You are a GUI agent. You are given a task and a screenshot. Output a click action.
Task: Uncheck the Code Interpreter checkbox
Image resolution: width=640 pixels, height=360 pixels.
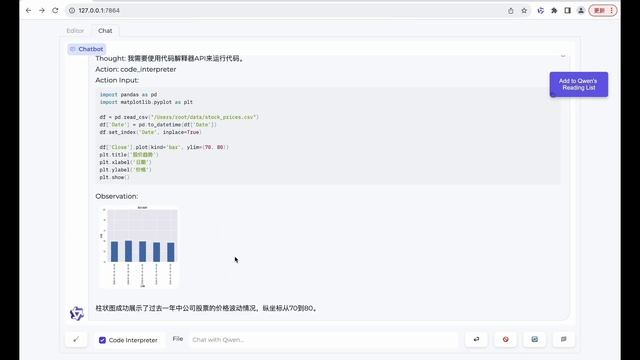pyautogui.click(x=102, y=340)
